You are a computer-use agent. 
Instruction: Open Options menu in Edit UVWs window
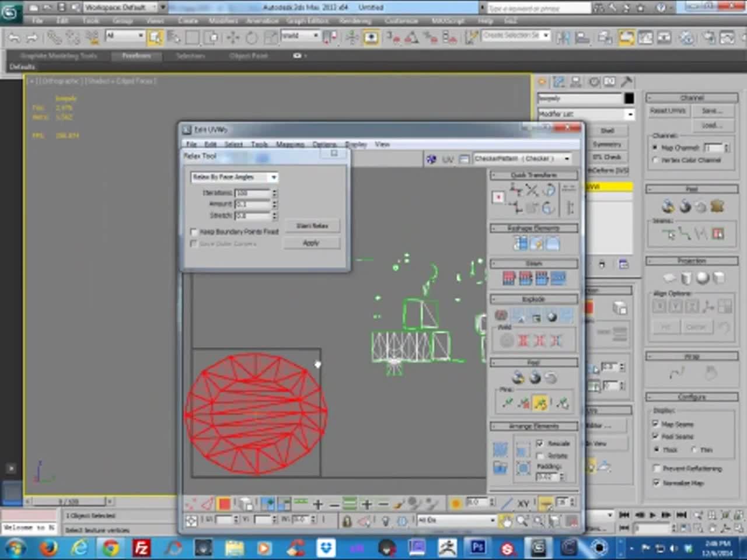(x=324, y=144)
